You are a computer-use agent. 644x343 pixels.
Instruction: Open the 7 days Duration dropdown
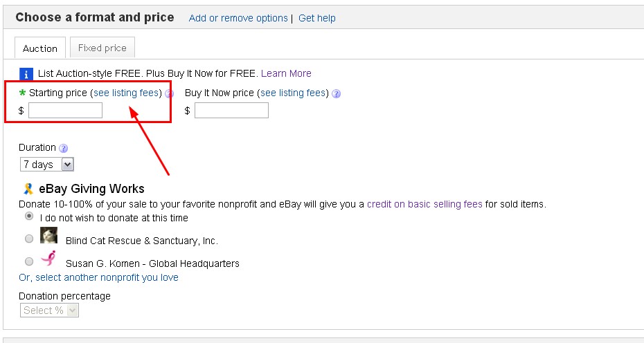(47, 165)
